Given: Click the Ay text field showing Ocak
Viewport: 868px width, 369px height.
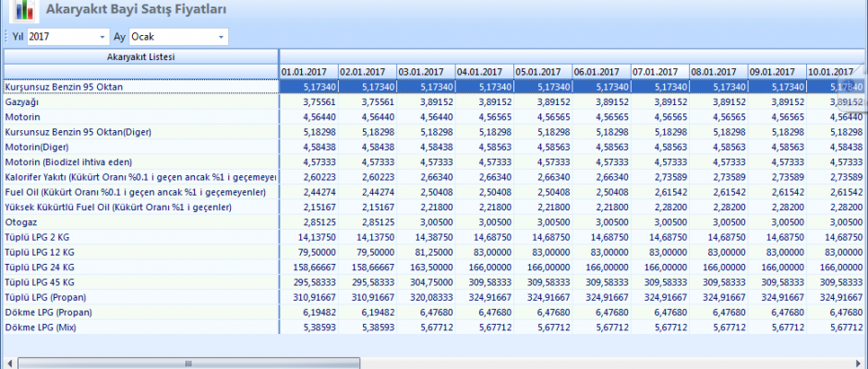Looking at the screenshot, I should pos(171,37).
